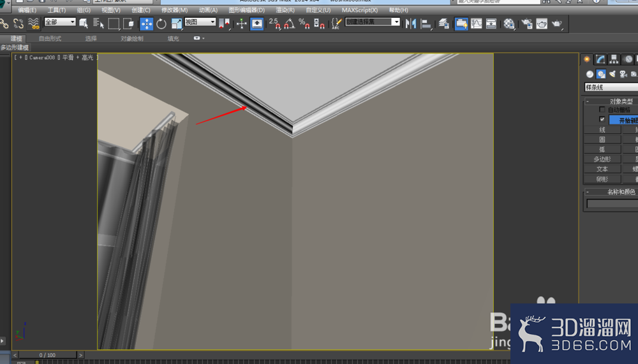Switch to the 自由形式 ribbon tab
Image resolution: width=638 pixels, height=364 pixels.
pos(50,39)
